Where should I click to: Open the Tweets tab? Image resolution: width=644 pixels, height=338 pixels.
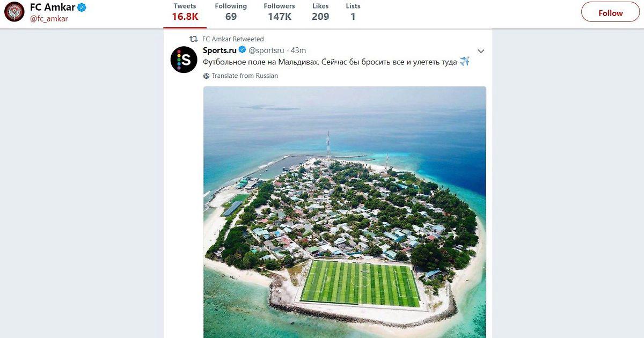(185, 12)
